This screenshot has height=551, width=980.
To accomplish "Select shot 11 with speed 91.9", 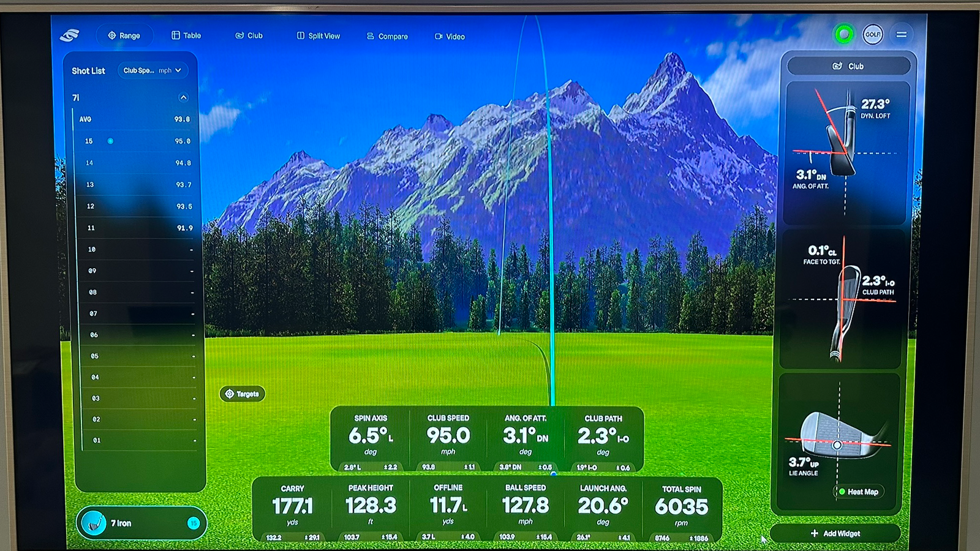I will point(136,228).
